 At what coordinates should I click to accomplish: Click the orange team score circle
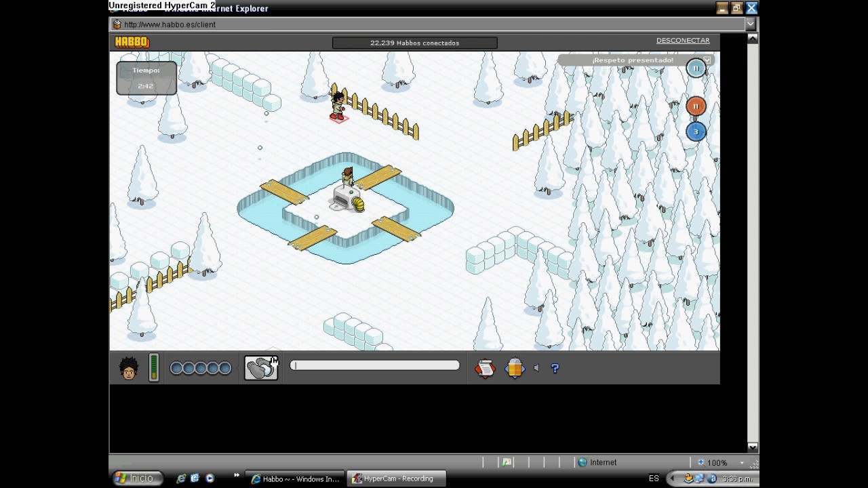click(696, 106)
